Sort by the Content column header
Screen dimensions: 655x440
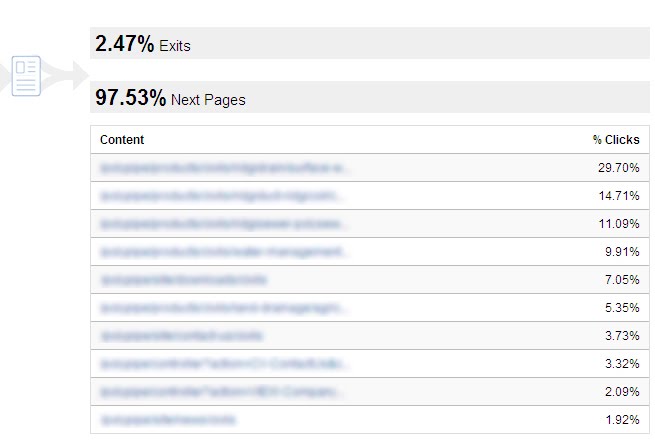coord(122,140)
